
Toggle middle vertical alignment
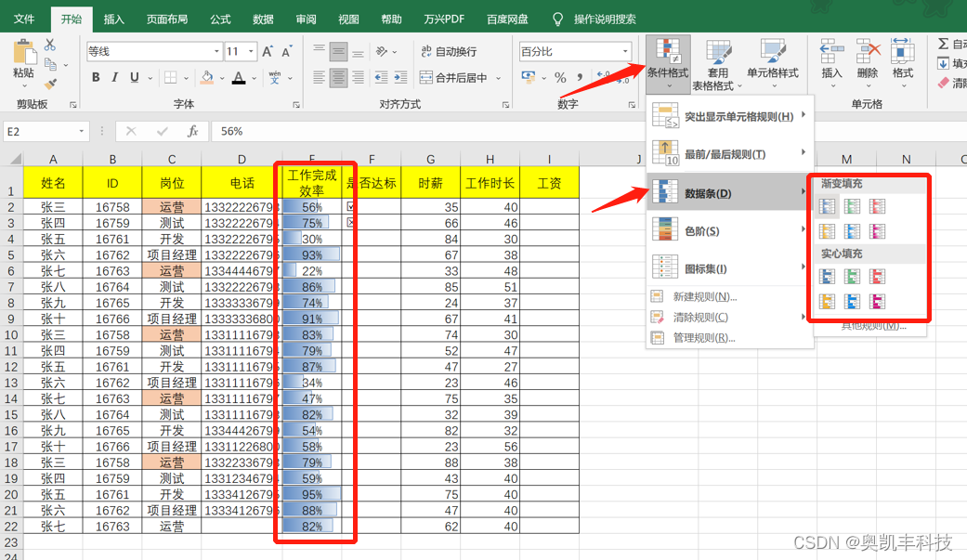pyautogui.click(x=338, y=51)
